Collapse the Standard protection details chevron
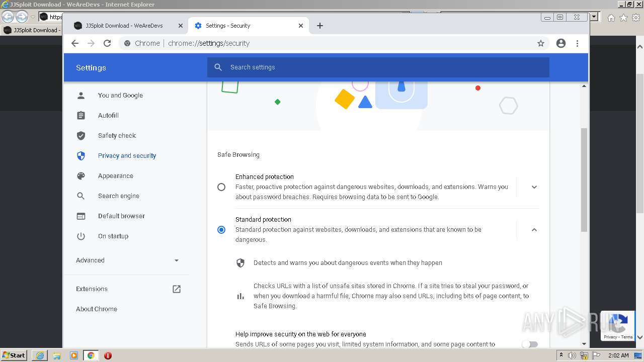Screen dimensions: 644x362 534,230
